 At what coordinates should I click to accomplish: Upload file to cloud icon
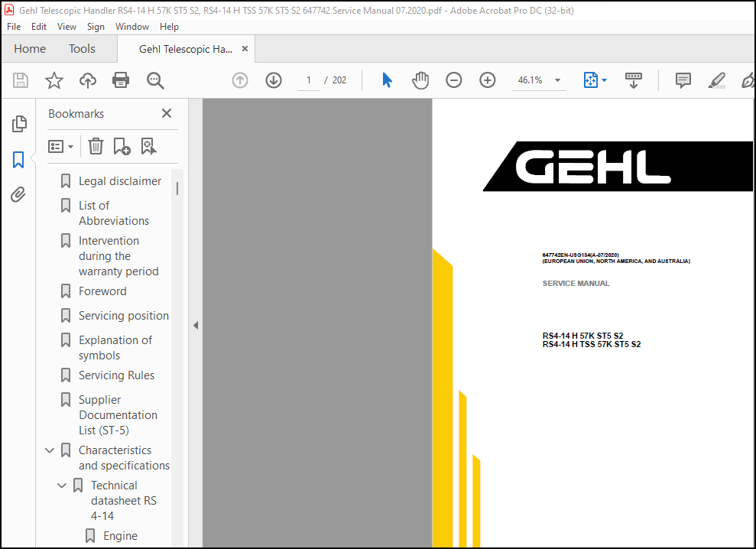click(x=88, y=80)
